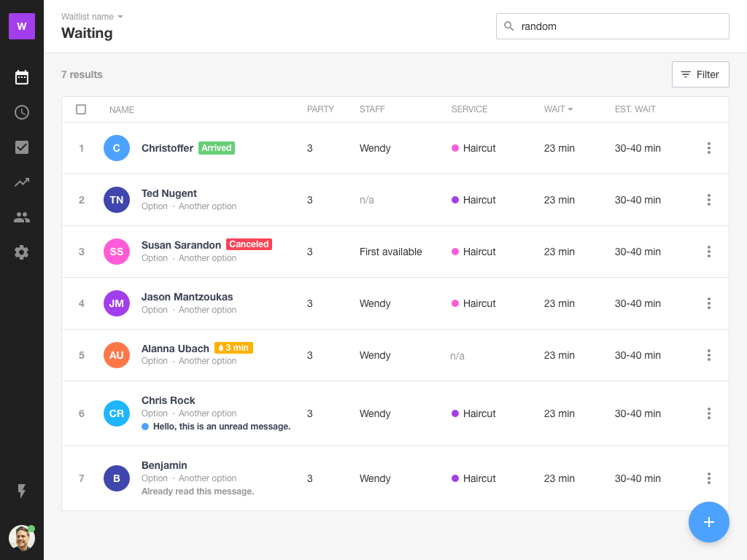Click the magnifying glass in the search bar
The height and width of the screenshot is (560, 747).
508,26
